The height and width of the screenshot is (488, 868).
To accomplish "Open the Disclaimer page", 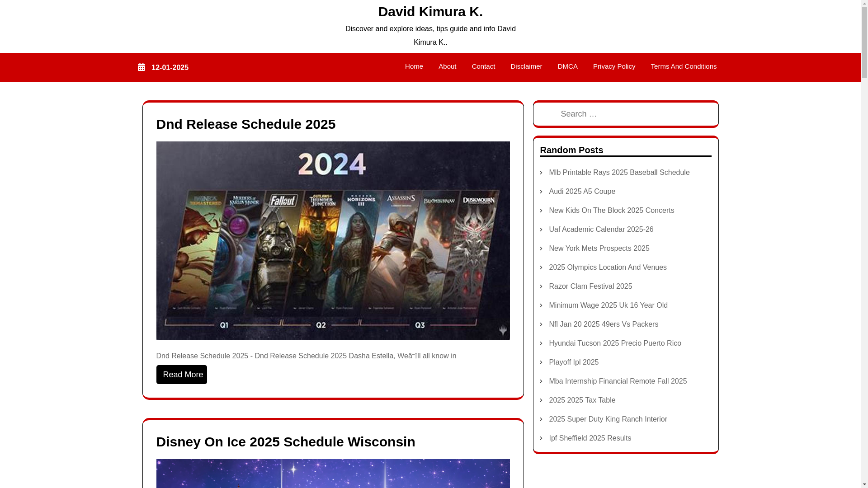I will pyautogui.click(x=526, y=66).
